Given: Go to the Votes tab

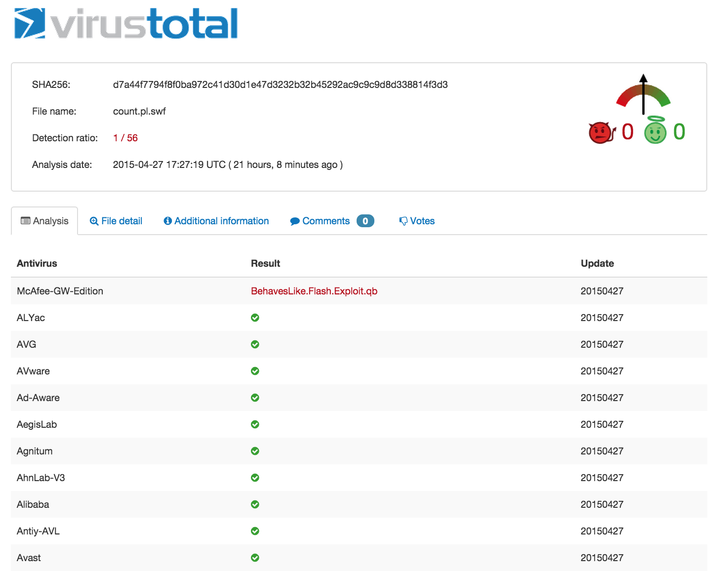Looking at the screenshot, I should coord(417,221).
